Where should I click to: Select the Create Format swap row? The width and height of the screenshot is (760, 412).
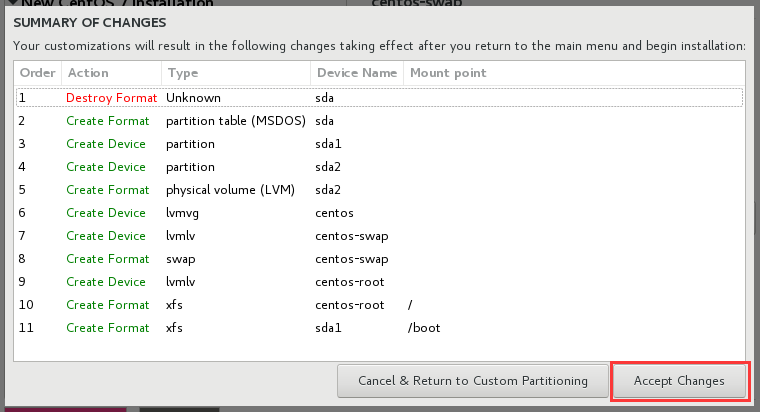click(378, 259)
